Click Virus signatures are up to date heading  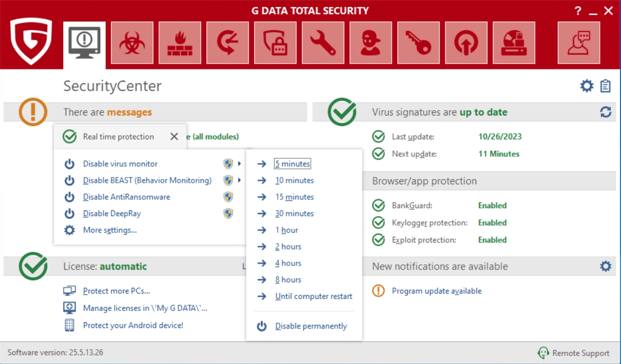[440, 112]
